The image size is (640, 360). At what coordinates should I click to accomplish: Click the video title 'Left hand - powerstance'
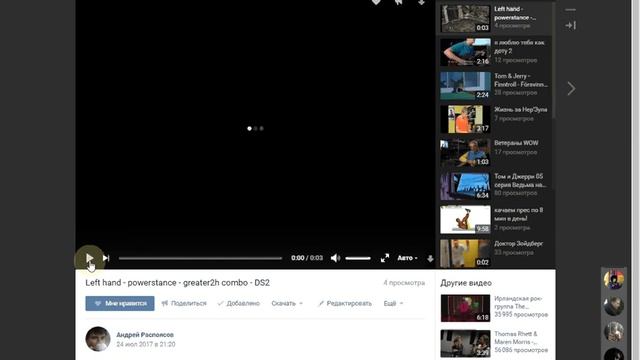click(x=178, y=282)
